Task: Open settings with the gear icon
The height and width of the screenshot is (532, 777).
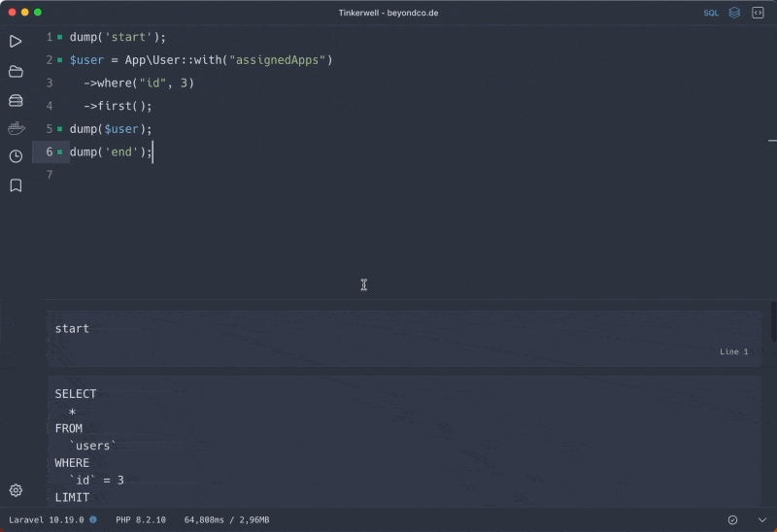Action: coord(16,490)
